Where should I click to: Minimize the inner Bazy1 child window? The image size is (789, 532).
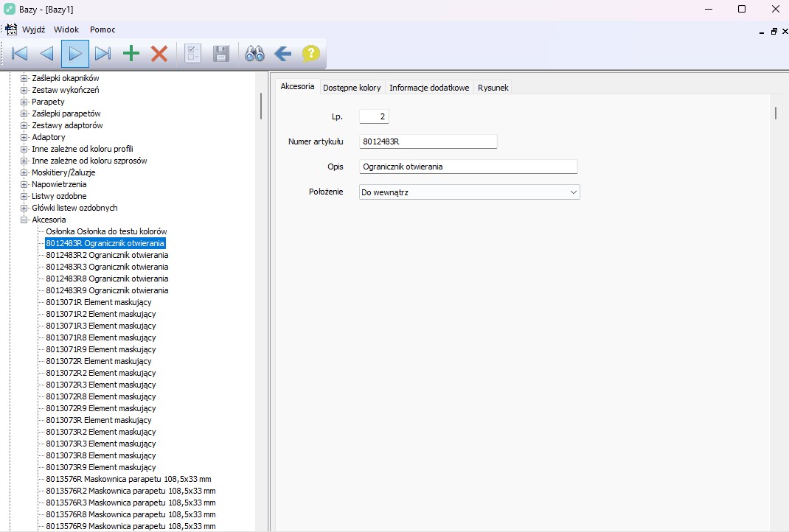click(x=761, y=32)
